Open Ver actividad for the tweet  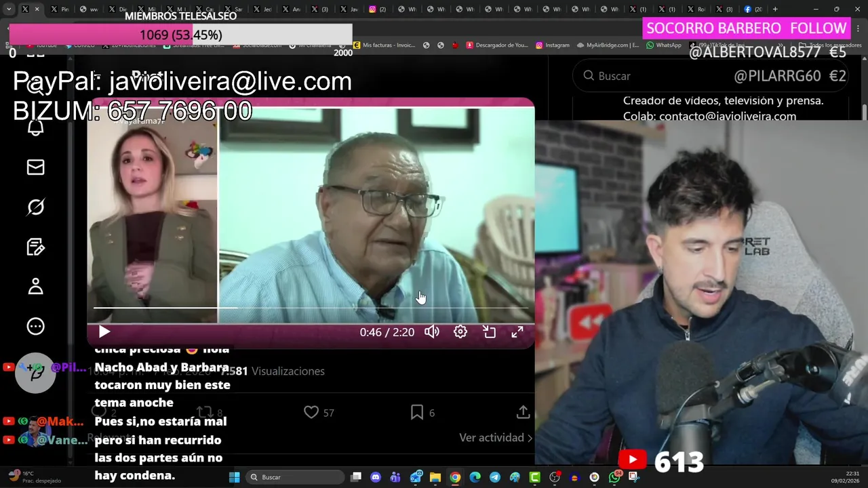pos(496,438)
